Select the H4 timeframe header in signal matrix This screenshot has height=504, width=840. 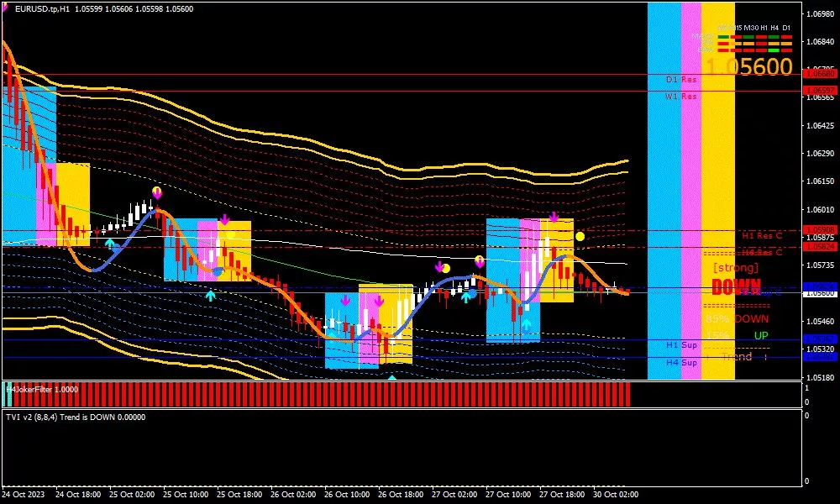[774, 28]
